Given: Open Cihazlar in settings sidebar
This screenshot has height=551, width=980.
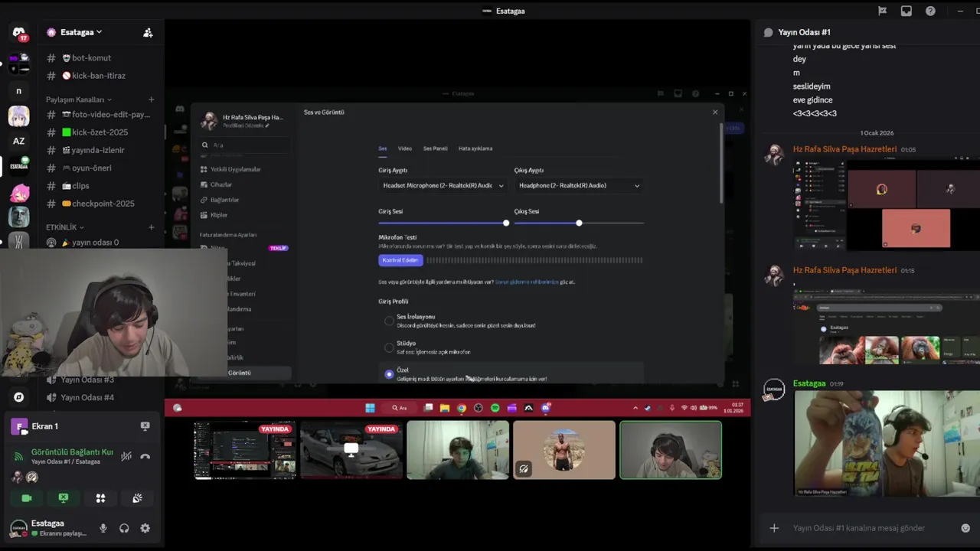Looking at the screenshot, I should (221, 184).
